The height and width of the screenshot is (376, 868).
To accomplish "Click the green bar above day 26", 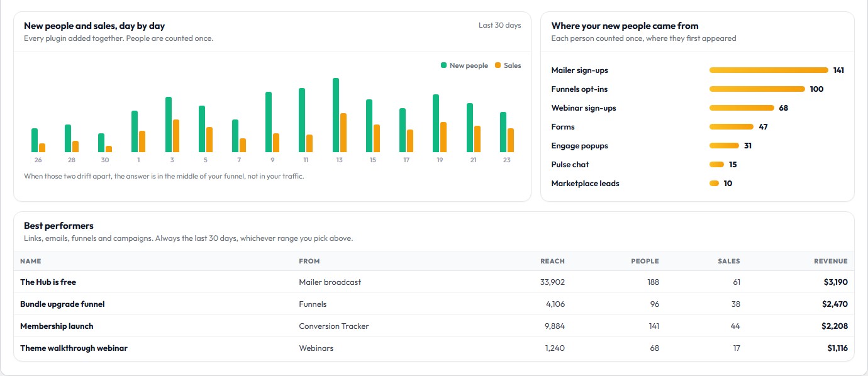I will 35,140.
